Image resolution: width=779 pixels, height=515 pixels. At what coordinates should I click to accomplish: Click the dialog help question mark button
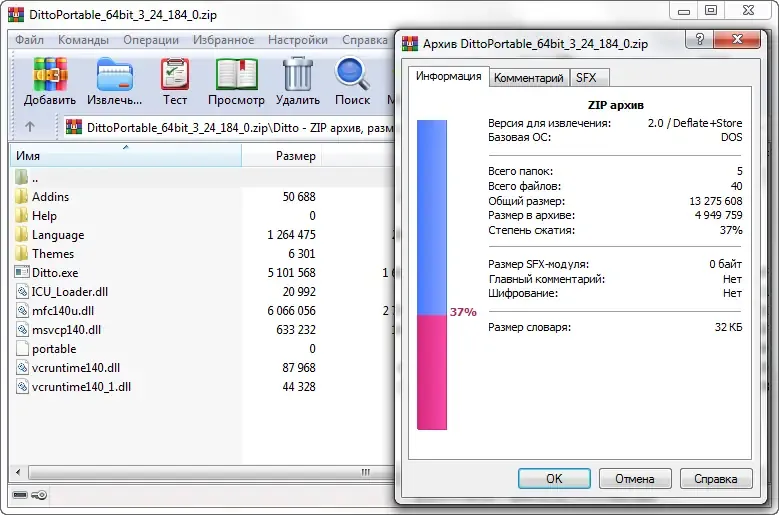click(700, 38)
